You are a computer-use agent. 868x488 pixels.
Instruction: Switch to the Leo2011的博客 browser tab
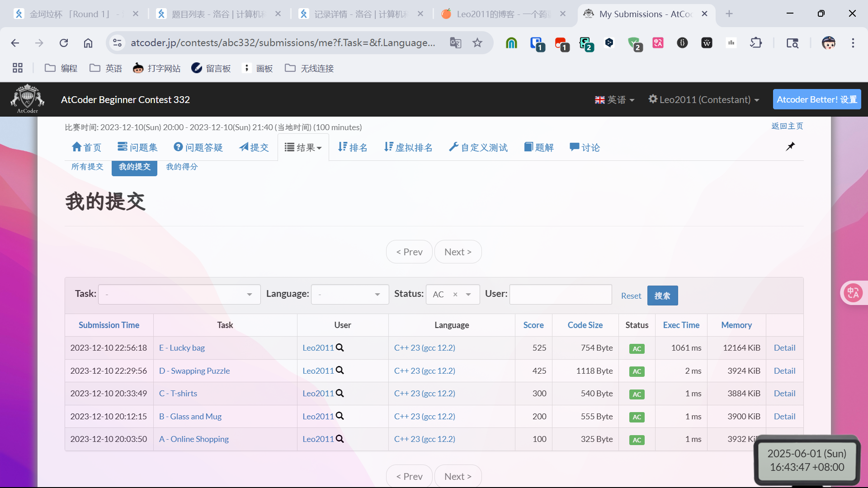(504, 14)
